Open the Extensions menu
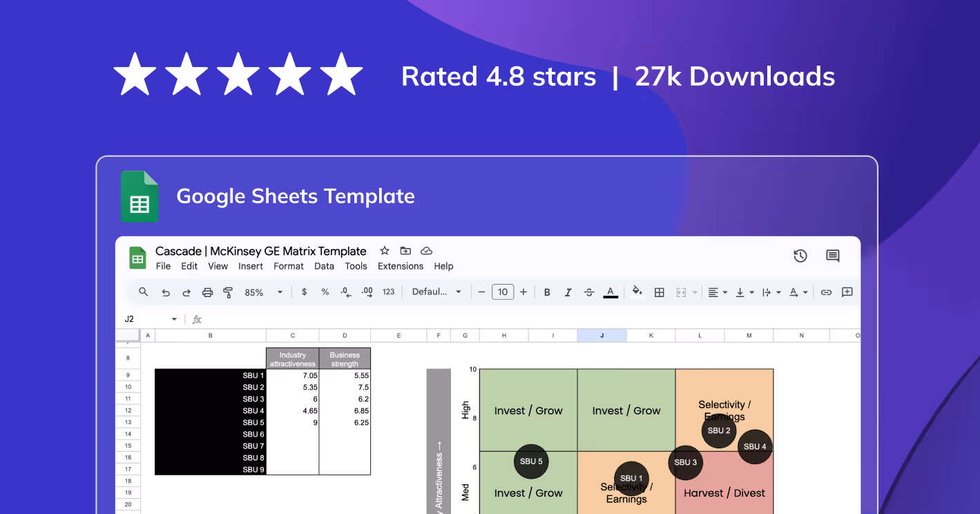The width and height of the screenshot is (980, 514). (x=401, y=266)
